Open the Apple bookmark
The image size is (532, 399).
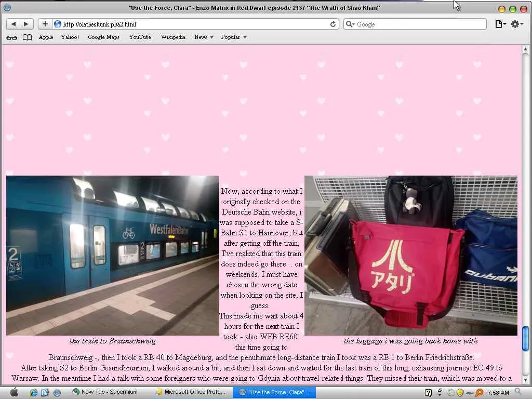pos(46,37)
